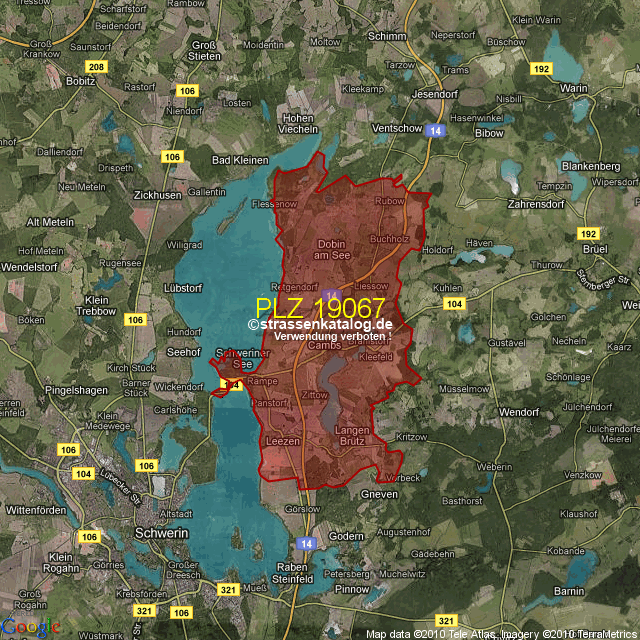Select the Schwerin city label
The height and width of the screenshot is (640, 640).
pyautogui.click(x=161, y=534)
